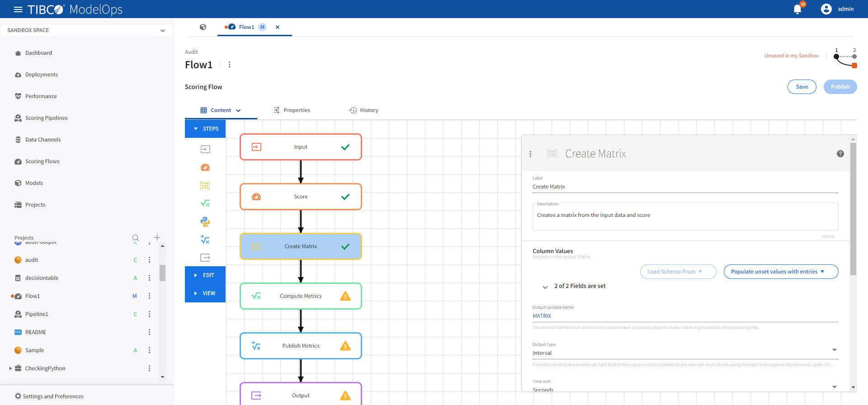This screenshot has height=405, width=868.
Task: Open the hamburger navigation menu
Action: [x=18, y=9]
